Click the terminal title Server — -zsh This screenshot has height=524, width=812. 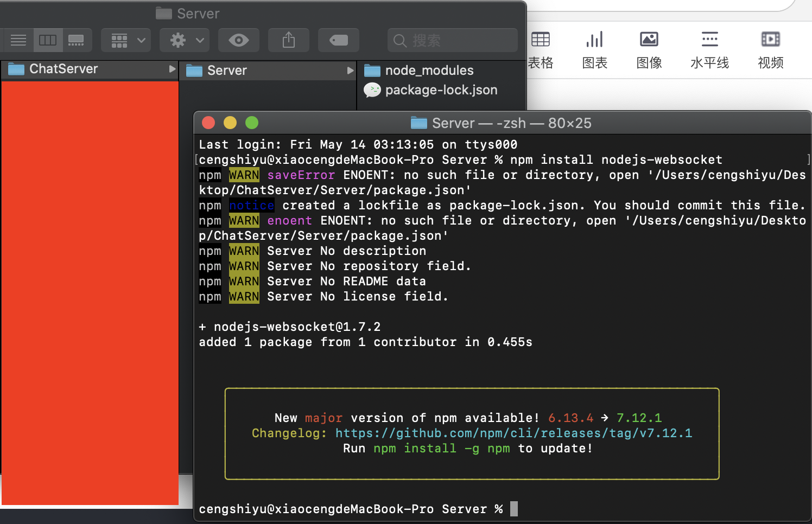tap(500, 123)
